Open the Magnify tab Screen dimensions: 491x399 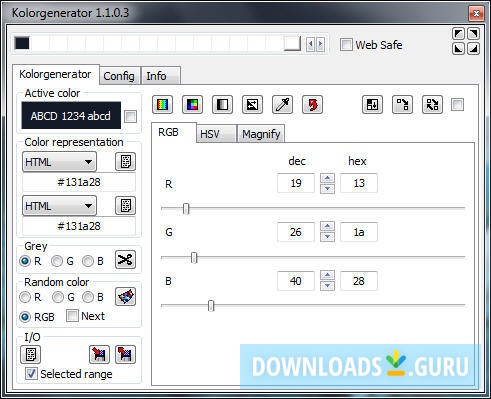point(261,134)
